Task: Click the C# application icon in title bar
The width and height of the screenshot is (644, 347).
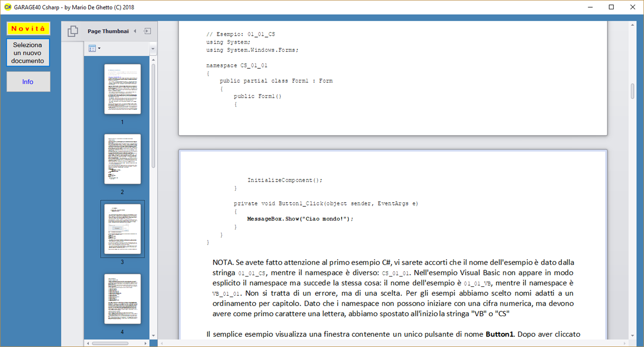Action: pyautogui.click(x=8, y=7)
